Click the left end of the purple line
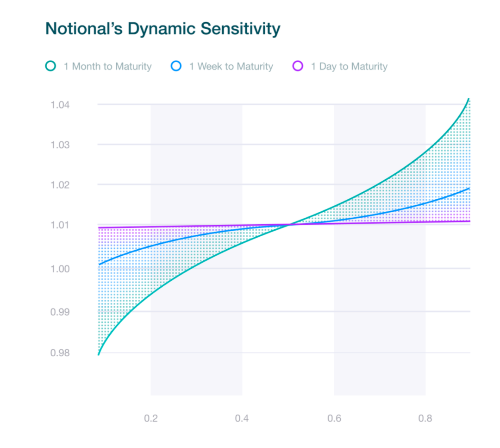Viewport: 500px width, 448px height. tap(99, 227)
